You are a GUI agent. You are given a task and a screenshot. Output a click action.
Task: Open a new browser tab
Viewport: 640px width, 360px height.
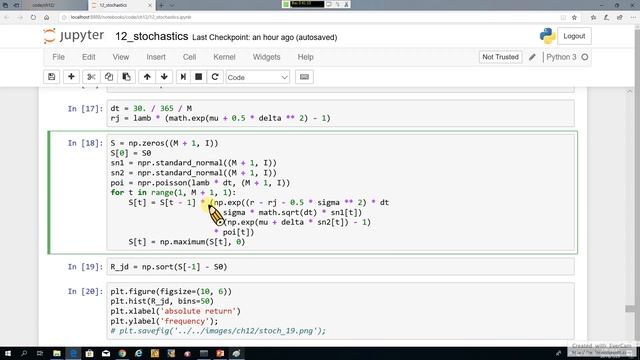[161, 5]
